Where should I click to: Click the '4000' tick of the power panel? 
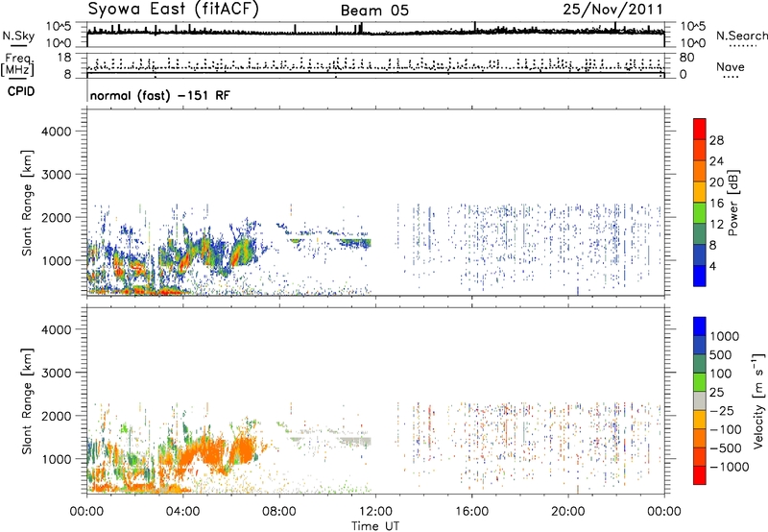tap(56, 132)
